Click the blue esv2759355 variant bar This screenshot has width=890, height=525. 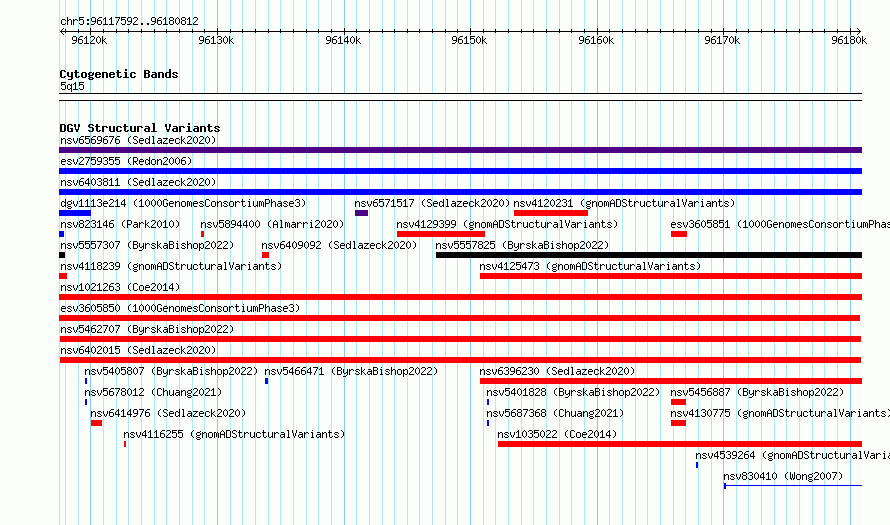460,171
